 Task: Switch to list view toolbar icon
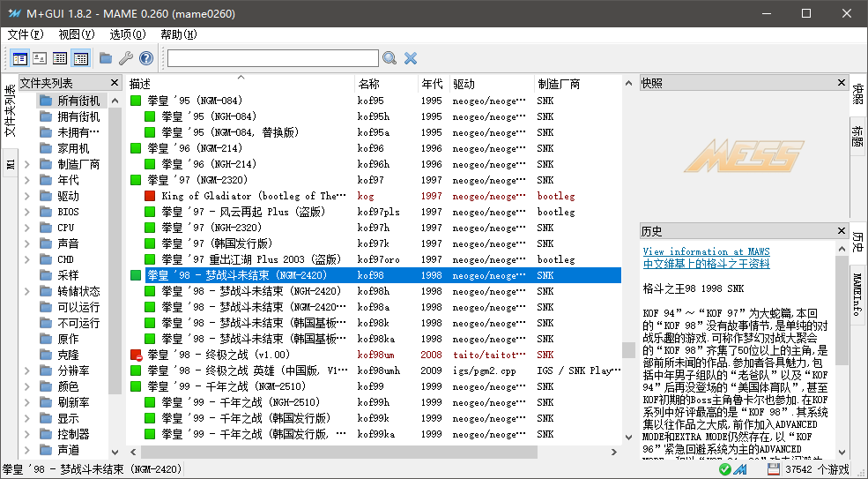(x=60, y=57)
